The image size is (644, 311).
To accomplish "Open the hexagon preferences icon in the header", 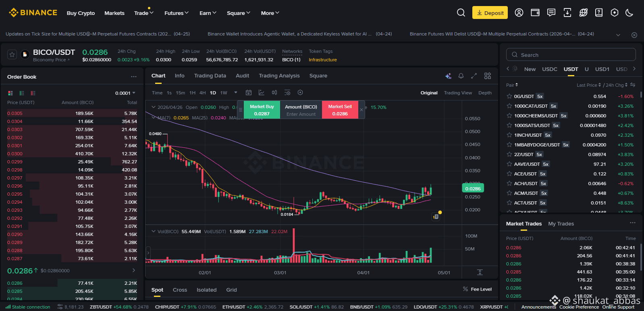I will pos(615,13).
